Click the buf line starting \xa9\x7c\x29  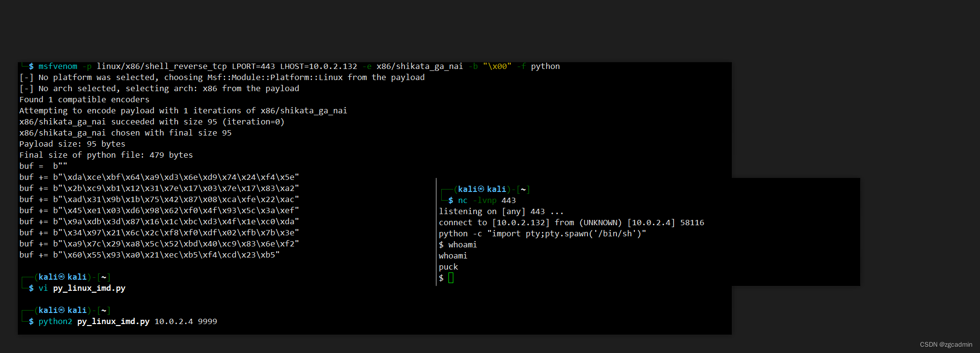coord(159,244)
